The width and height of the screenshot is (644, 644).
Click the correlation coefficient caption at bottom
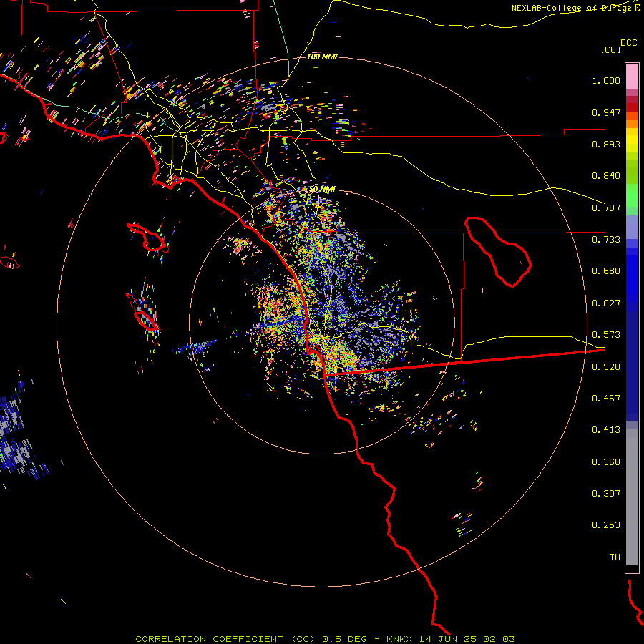325,639
